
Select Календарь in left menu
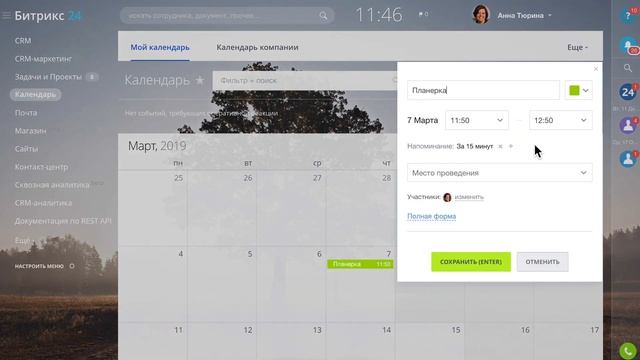click(36, 95)
